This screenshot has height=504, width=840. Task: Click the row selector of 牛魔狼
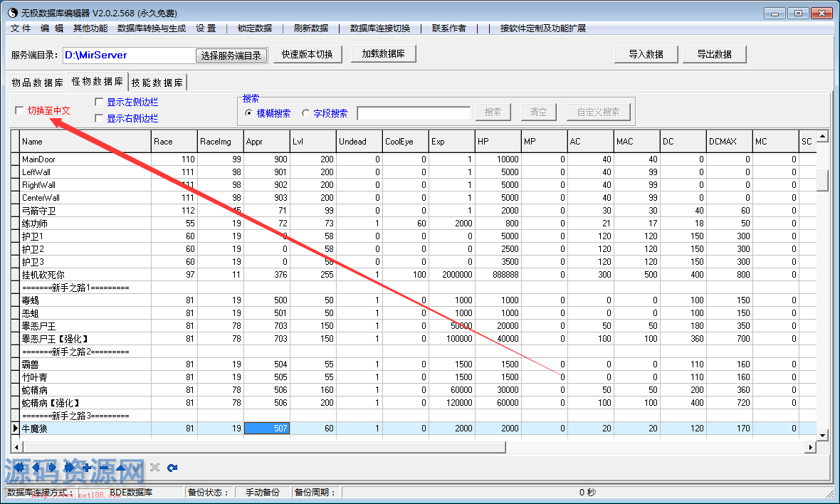click(x=15, y=428)
